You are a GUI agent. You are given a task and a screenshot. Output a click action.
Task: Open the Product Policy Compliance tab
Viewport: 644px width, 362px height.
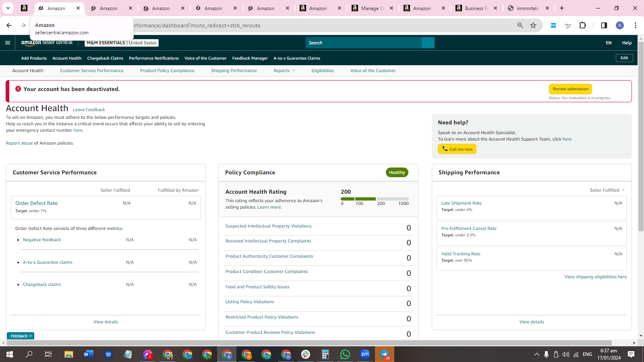167,70
